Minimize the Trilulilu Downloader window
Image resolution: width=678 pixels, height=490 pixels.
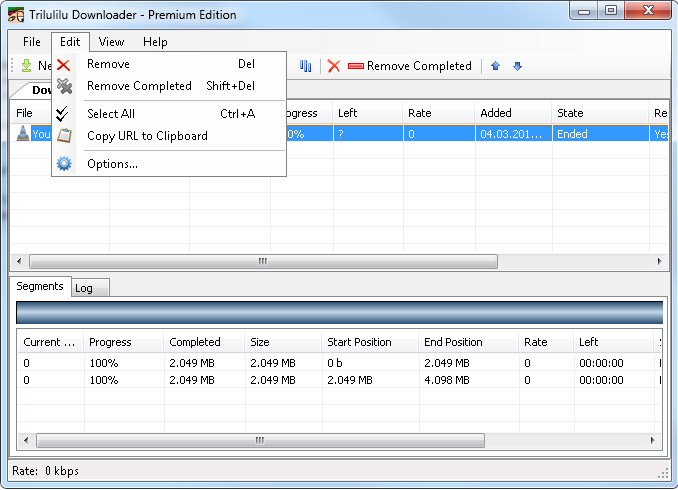coord(584,11)
